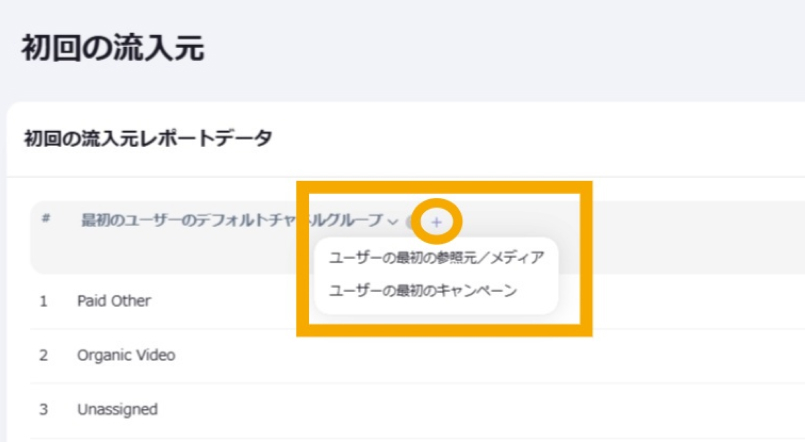Select the Unassigned row label
This screenshot has width=805, height=442.
pyautogui.click(x=117, y=409)
